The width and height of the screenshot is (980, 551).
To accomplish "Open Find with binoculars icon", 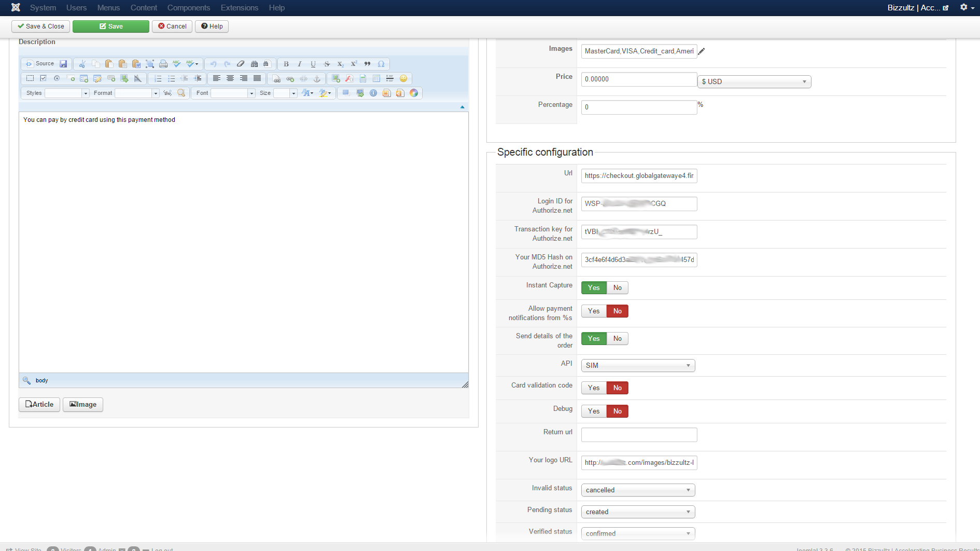I will pyautogui.click(x=254, y=64).
